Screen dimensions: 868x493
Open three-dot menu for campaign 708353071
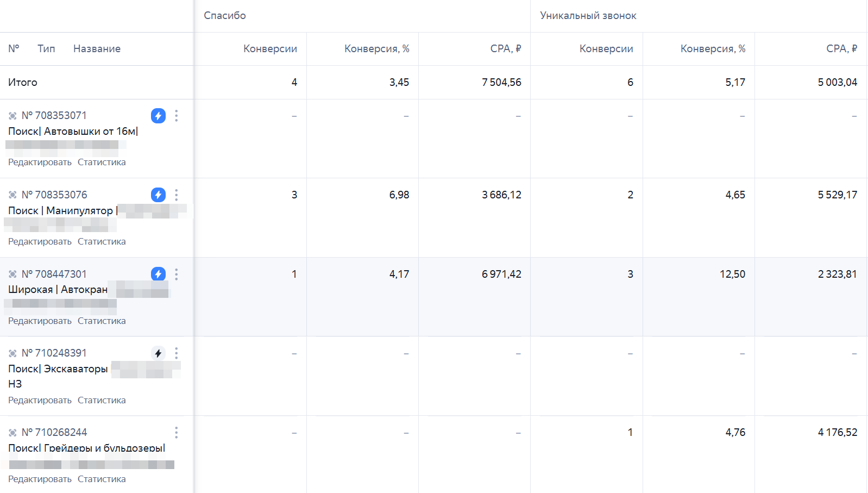point(177,116)
